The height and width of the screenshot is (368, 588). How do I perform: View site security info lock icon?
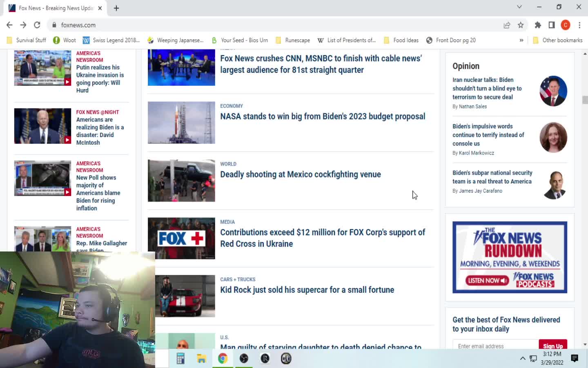pos(54,25)
